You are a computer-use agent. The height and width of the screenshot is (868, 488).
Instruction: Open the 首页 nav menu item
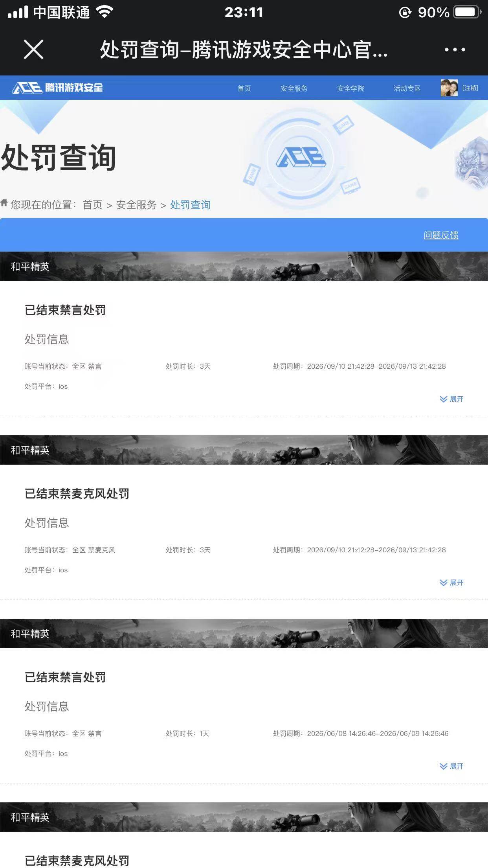[x=244, y=88]
